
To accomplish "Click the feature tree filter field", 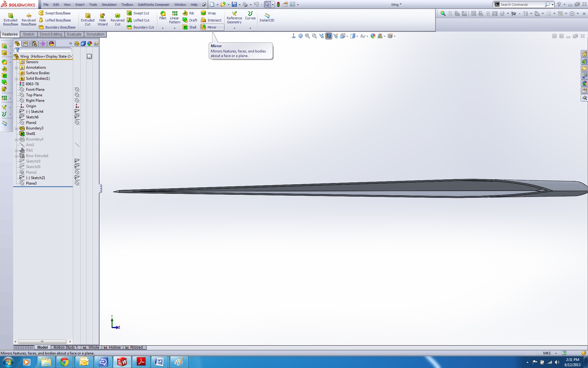I will tap(43, 50).
